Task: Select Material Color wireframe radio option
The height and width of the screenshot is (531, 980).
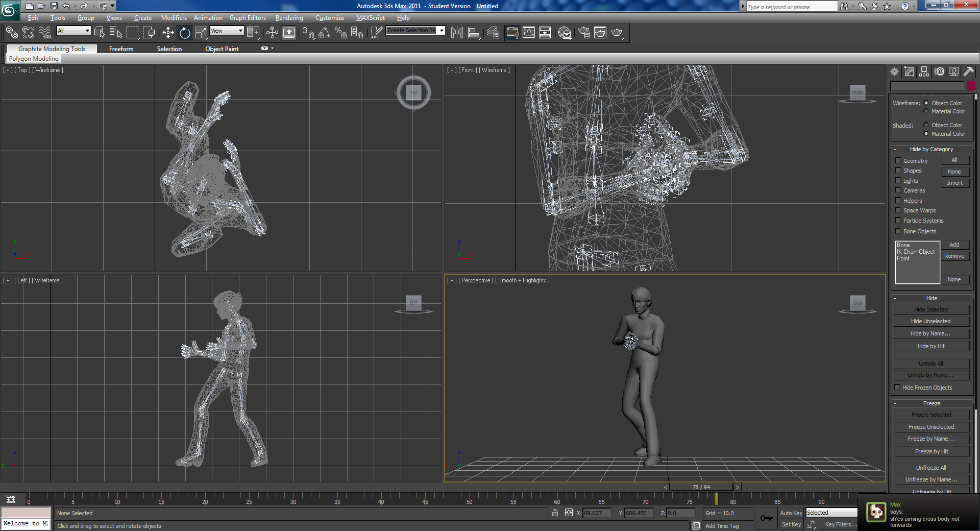Action: point(926,111)
